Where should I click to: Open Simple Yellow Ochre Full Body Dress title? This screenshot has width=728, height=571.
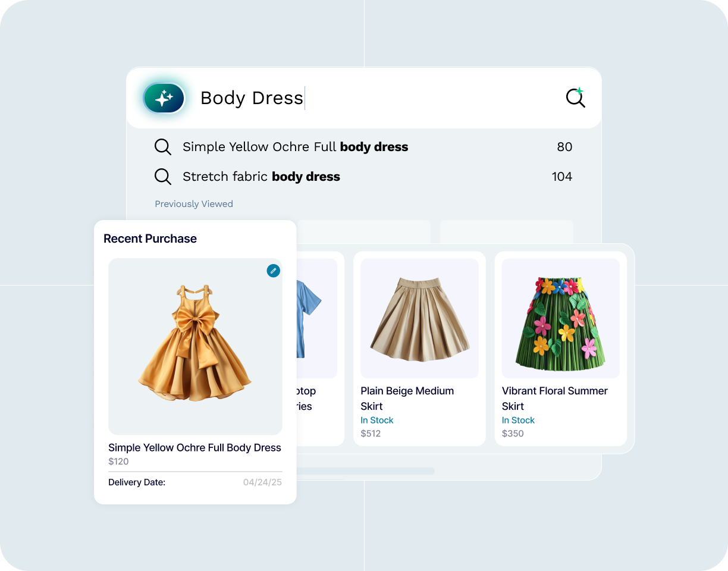point(194,448)
